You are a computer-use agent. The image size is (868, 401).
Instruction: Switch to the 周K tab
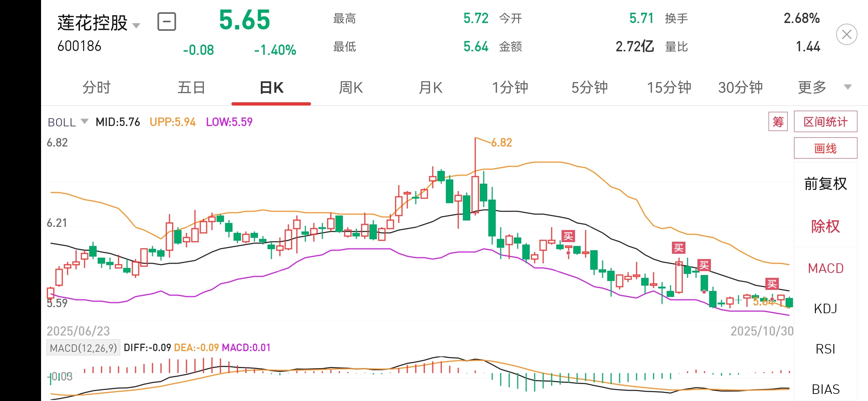click(351, 87)
